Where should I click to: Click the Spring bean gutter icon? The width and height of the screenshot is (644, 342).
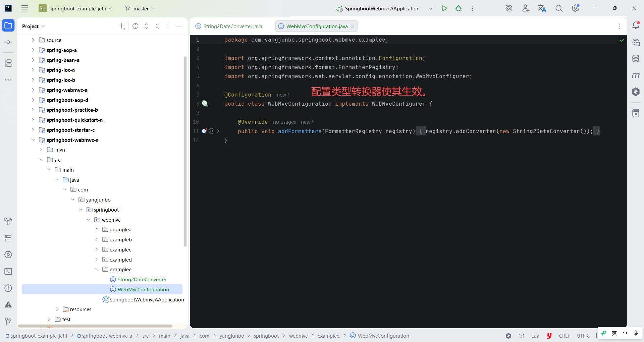205,104
